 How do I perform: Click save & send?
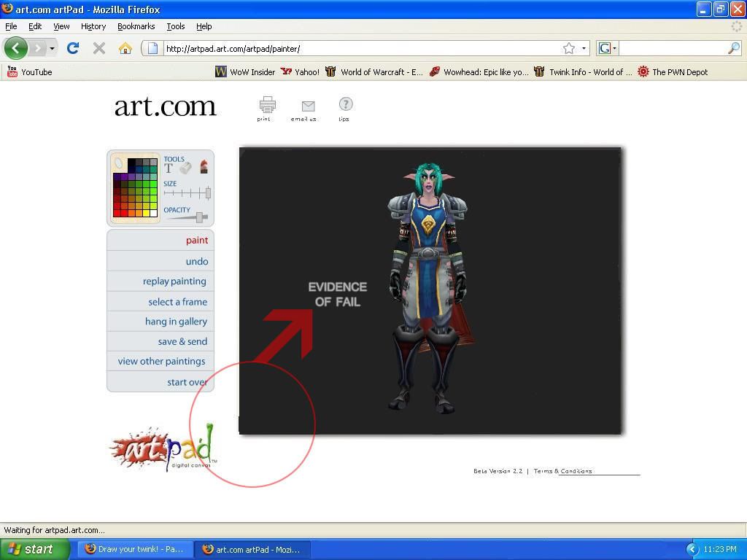pos(160,341)
